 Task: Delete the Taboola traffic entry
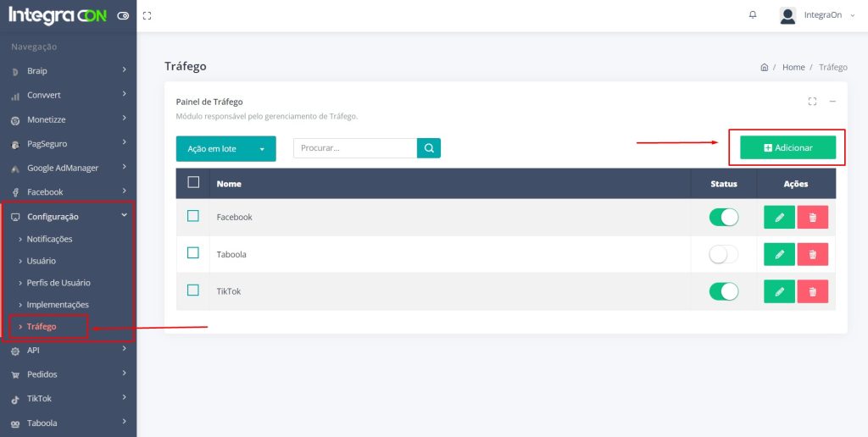pos(812,254)
